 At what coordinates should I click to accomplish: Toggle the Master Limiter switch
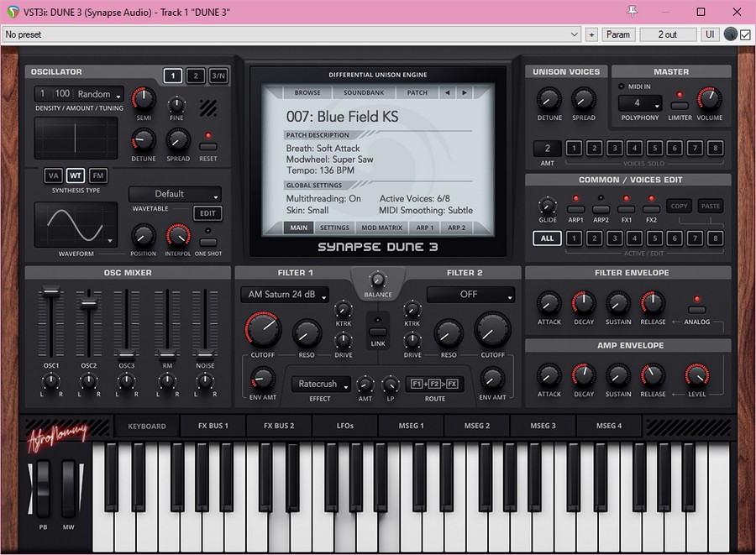[680, 106]
